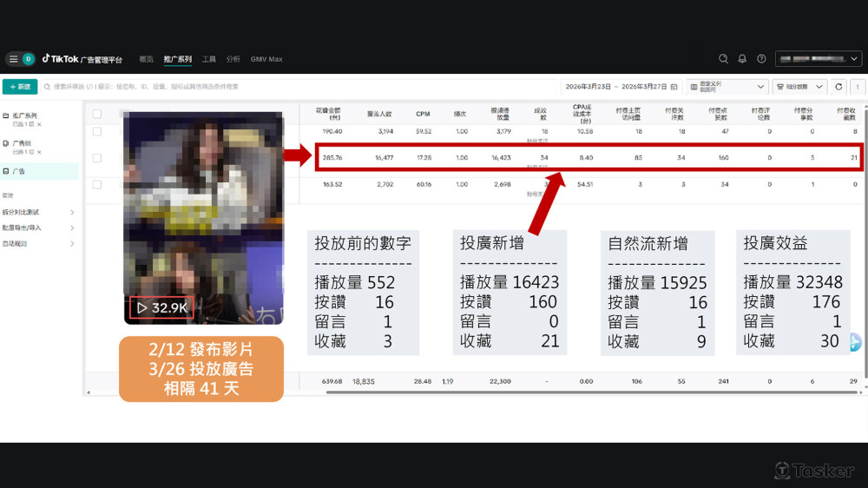Click the green 新建 button
The width and height of the screenshot is (868, 488).
click(x=20, y=87)
